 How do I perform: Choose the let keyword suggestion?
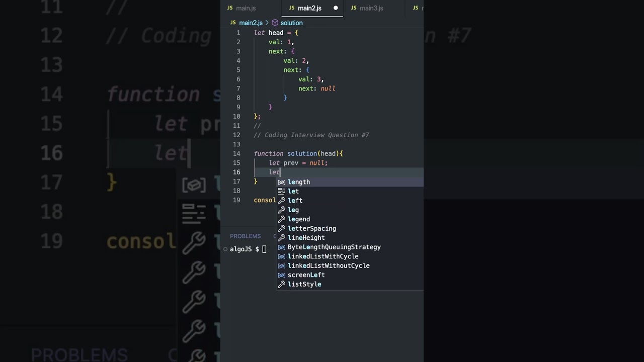[350, 191]
